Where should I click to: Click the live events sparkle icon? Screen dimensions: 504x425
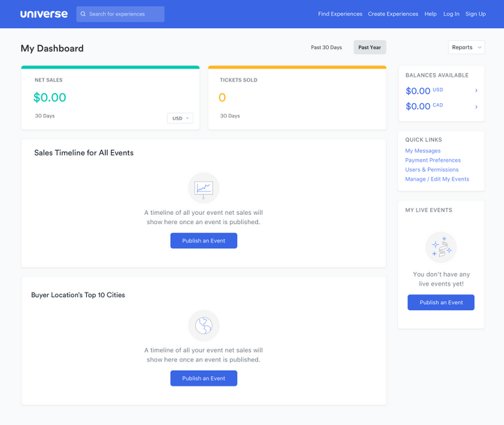coord(440,247)
